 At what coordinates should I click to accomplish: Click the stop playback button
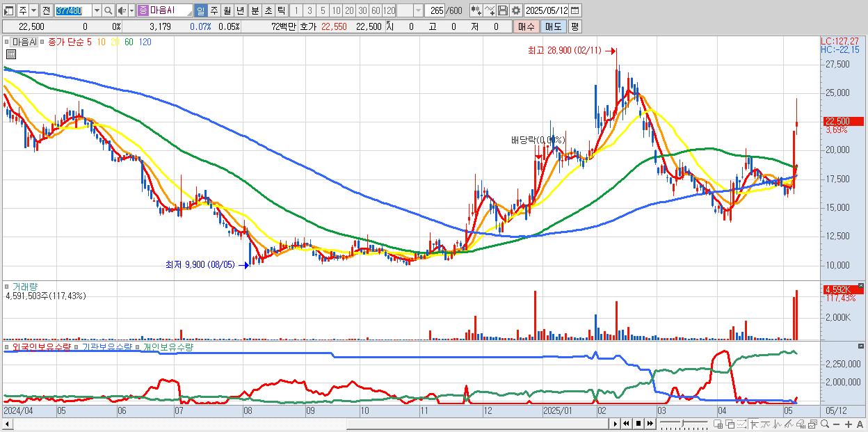point(638,424)
